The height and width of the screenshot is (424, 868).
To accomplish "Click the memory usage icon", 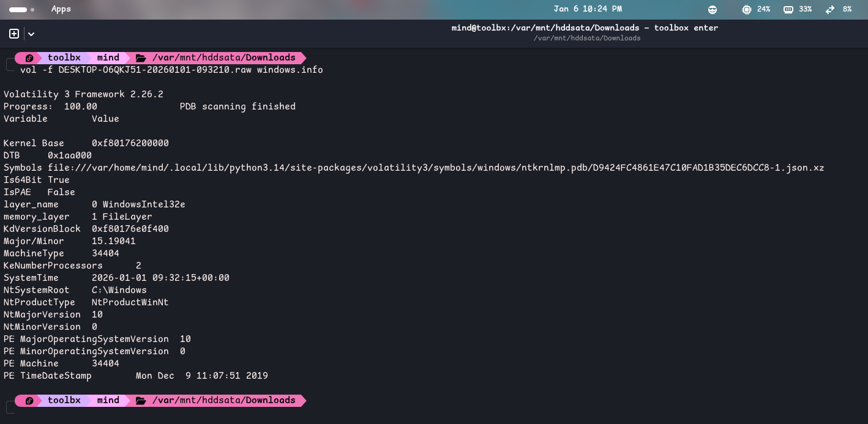I will (788, 9).
